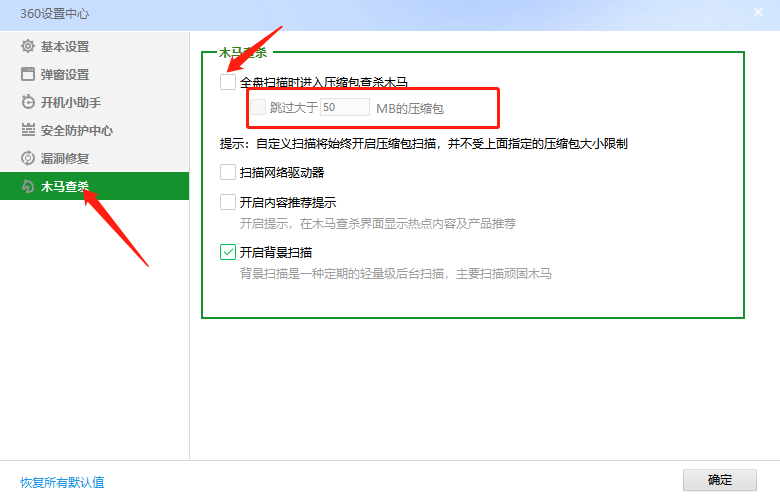Select the 木马查杀 sidebar item
This screenshot has width=780, height=500.
(95, 186)
